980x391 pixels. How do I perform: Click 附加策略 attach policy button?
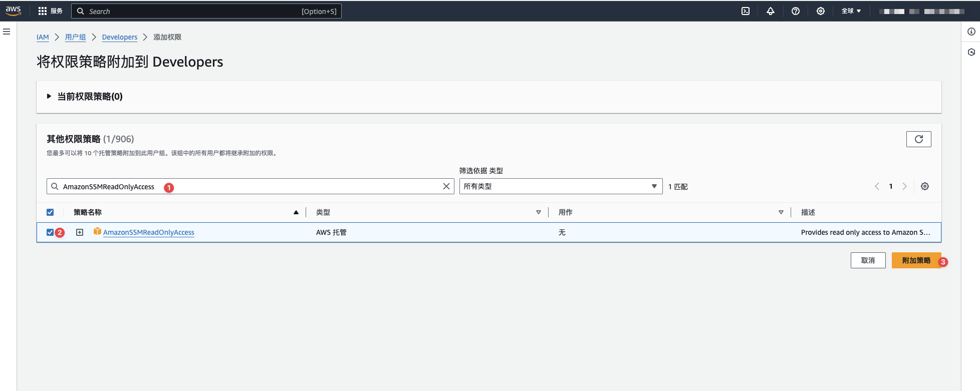pyautogui.click(x=916, y=260)
